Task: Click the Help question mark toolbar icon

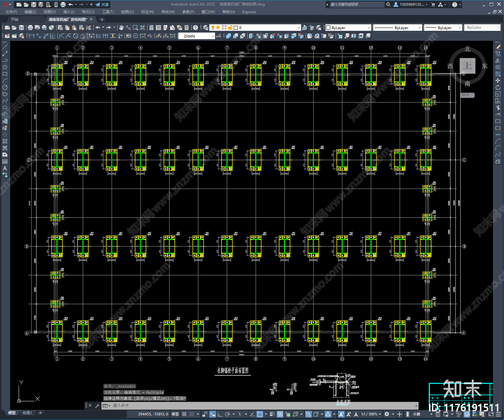Action: tap(196, 28)
